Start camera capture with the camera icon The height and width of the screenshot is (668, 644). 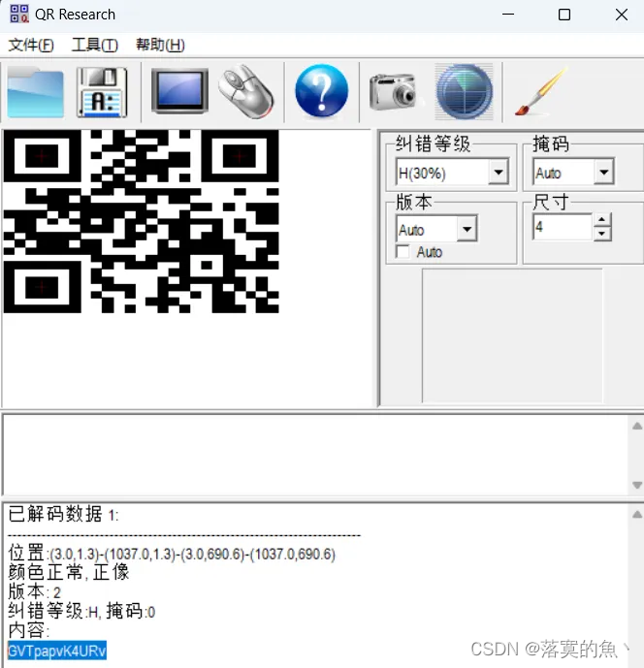pos(393,91)
